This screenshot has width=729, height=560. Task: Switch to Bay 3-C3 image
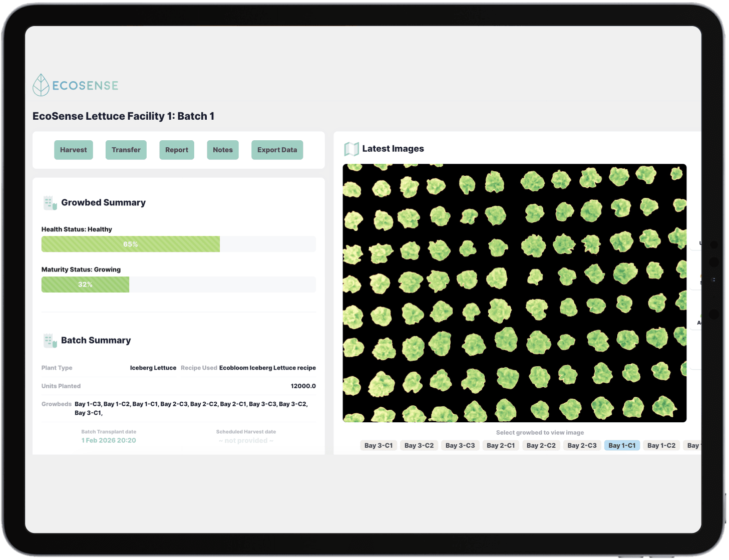(x=460, y=445)
